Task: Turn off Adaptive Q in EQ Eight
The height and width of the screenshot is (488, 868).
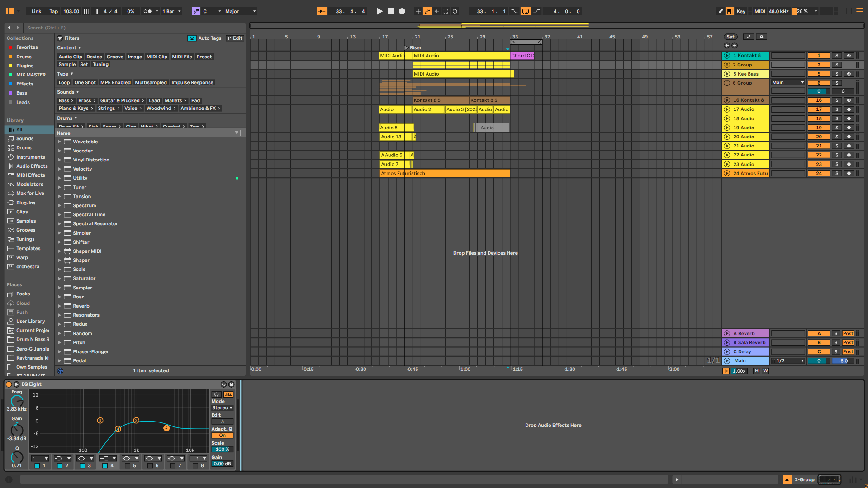Action: (x=222, y=436)
